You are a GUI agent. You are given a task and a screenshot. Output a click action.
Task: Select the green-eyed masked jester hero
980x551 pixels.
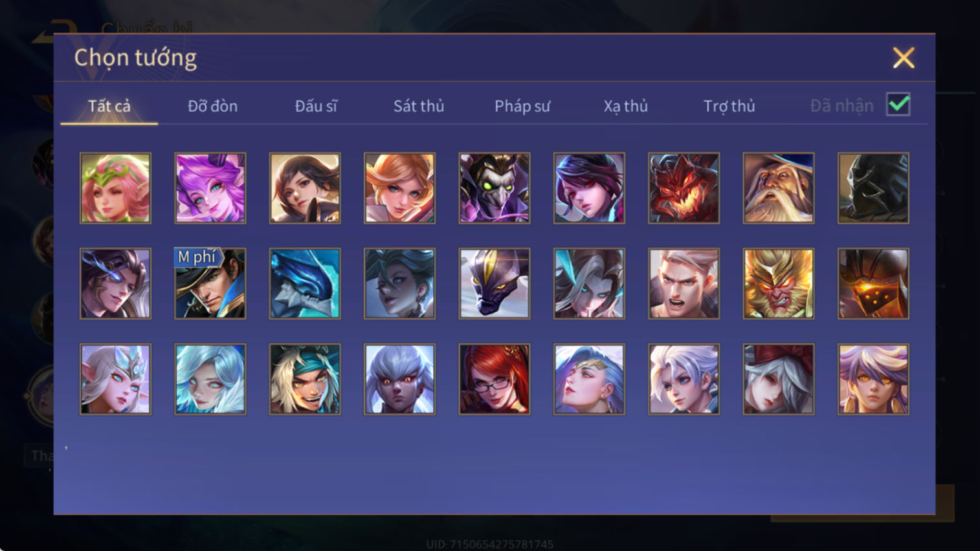coord(495,188)
